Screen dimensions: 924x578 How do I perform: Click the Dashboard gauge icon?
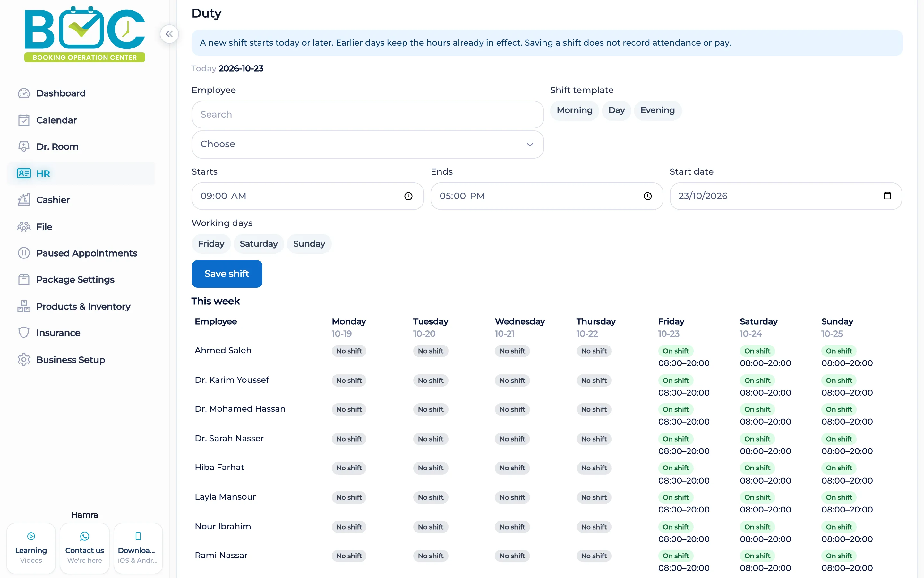[x=24, y=93]
